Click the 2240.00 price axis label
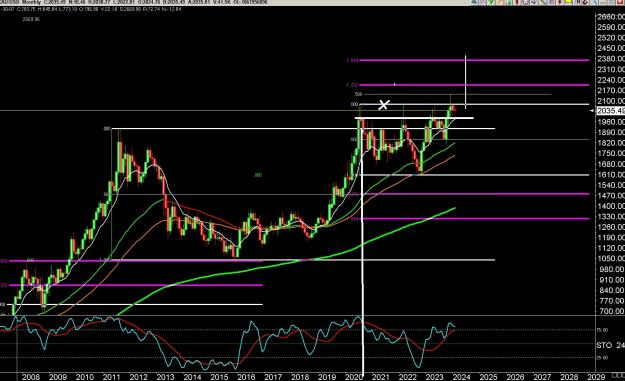 tap(611, 80)
